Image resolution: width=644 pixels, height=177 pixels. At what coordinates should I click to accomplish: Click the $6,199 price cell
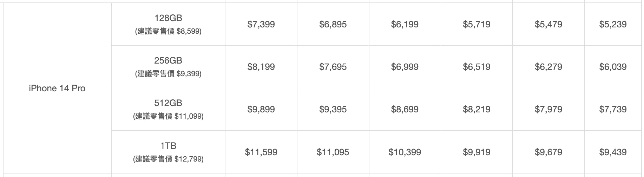pos(405,24)
